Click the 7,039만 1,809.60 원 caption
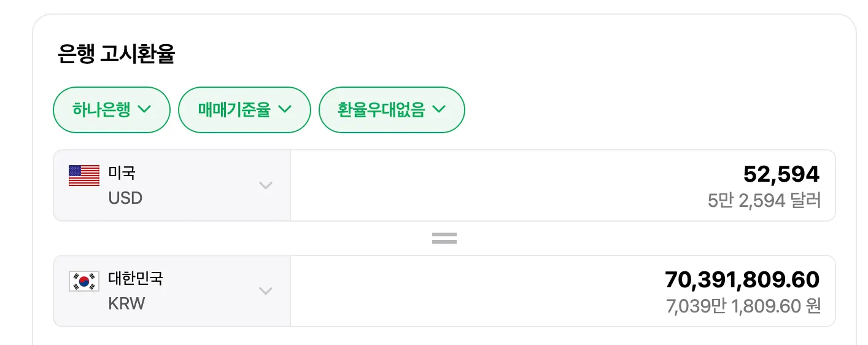Image resolution: width=868 pixels, height=345 pixels. click(743, 306)
